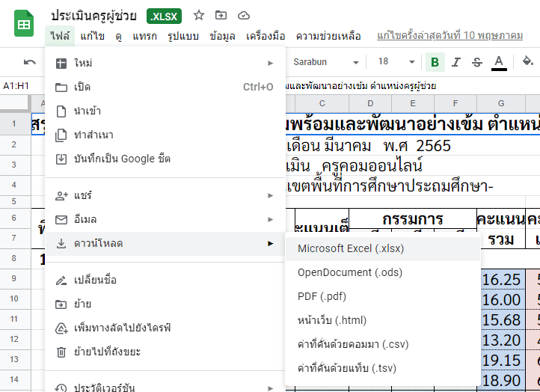Choose ทำสำเนา from the file menu
Image resolution: width=540 pixels, height=392 pixels.
165,135
